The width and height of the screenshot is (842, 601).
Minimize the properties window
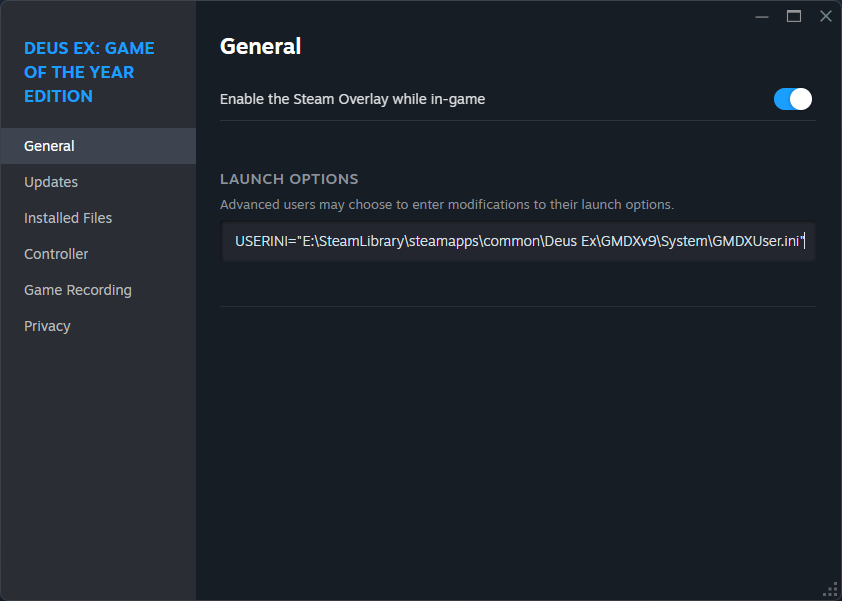[762, 16]
